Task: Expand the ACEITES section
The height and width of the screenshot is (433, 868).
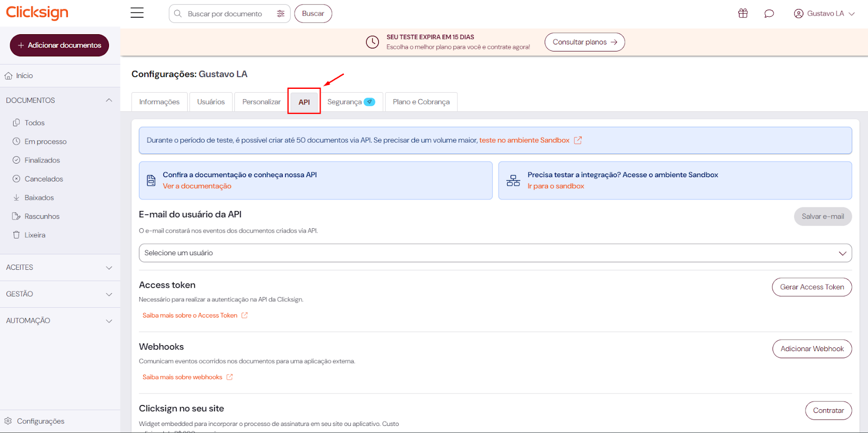Action: pos(109,268)
